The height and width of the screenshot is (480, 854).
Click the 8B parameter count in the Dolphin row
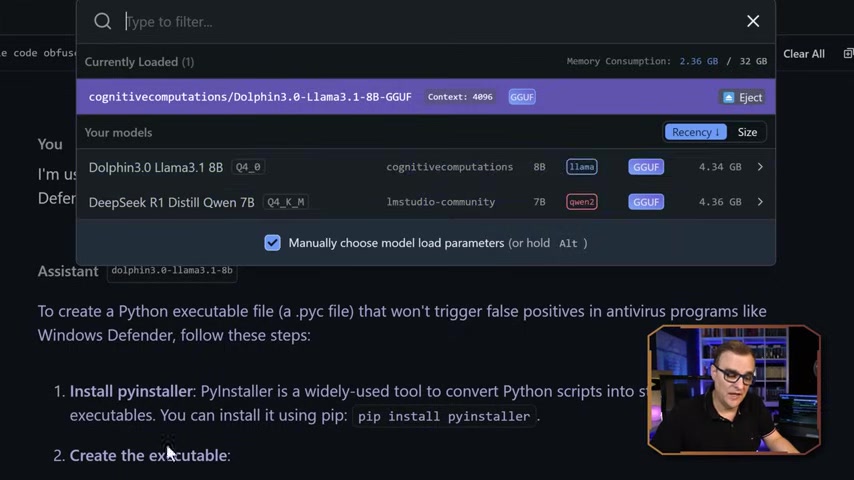point(539,167)
